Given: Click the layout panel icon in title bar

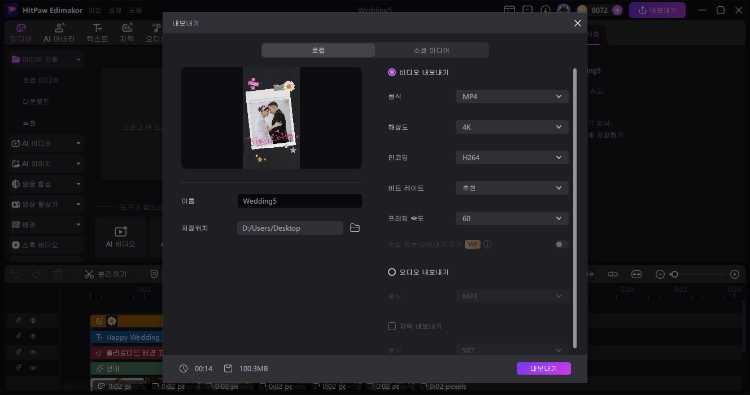Looking at the screenshot, I should (x=509, y=10).
